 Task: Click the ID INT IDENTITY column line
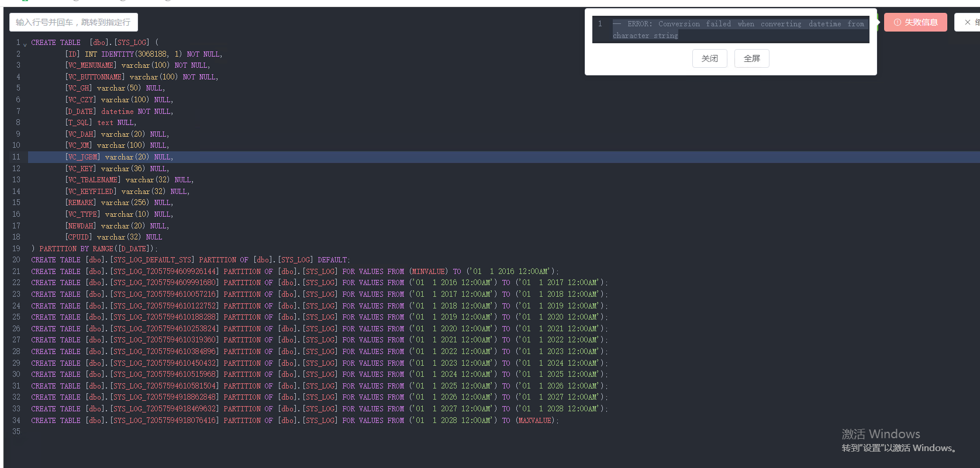(x=144, y=54)
